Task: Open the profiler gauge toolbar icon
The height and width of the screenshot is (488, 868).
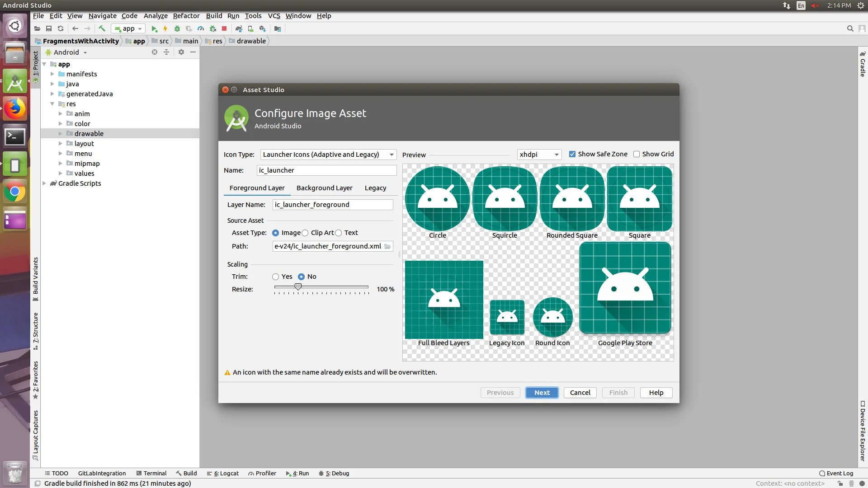Action: pyautogui.click(x=201, y=28)
